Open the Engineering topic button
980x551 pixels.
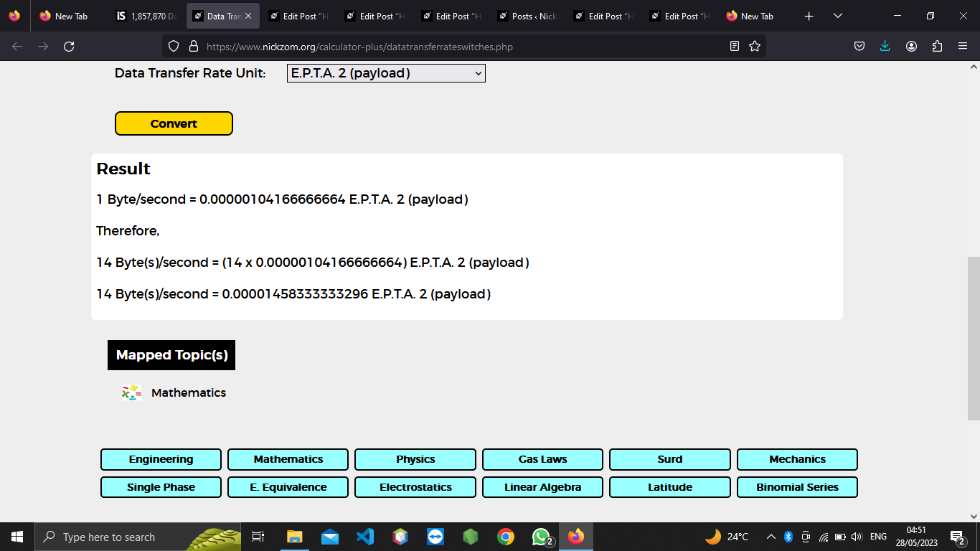coord(161,459)
